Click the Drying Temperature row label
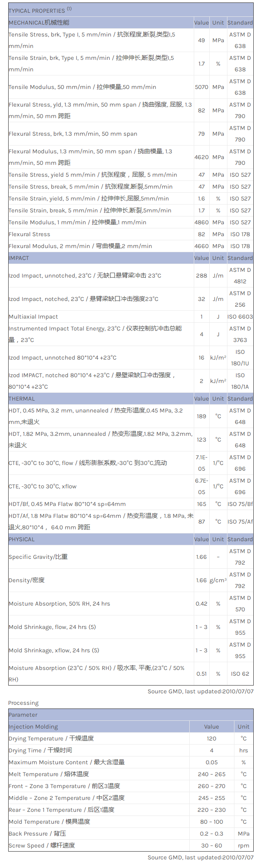This screenshot has width=257, height=868. pyautogui.click(x=51, y=738)
